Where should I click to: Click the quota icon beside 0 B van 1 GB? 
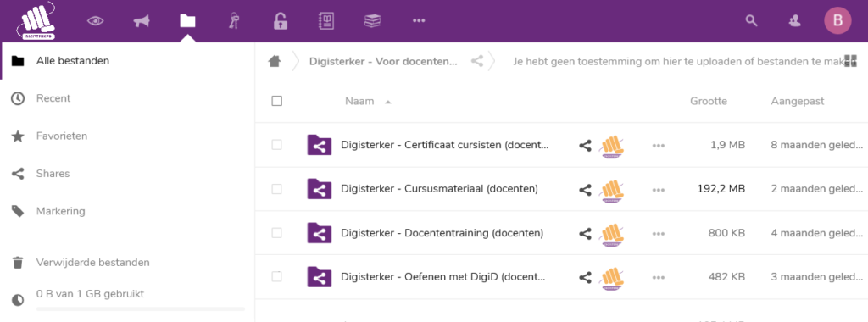[x=18, y=300]
